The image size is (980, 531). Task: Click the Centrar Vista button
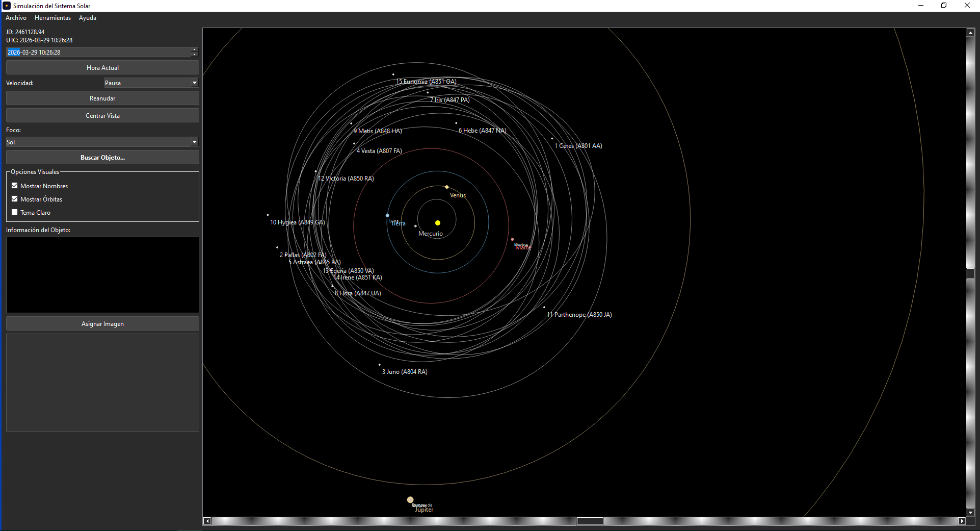tap(102, 116)
